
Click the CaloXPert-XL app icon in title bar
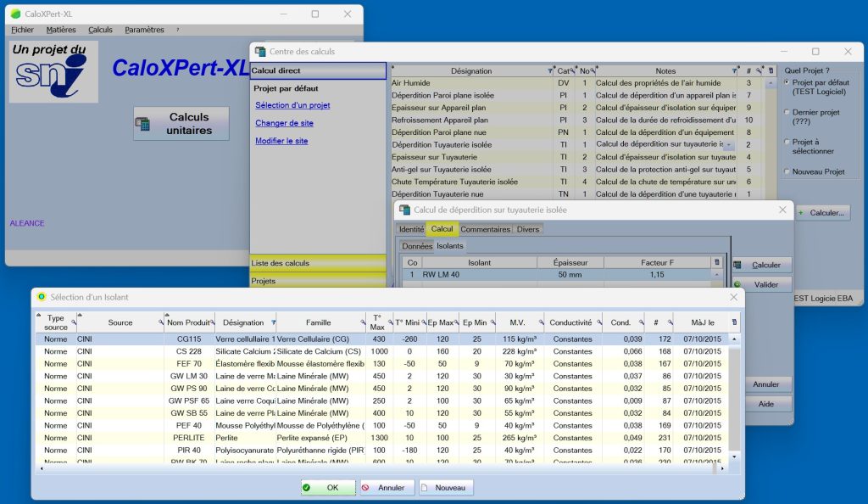point(15,14)
